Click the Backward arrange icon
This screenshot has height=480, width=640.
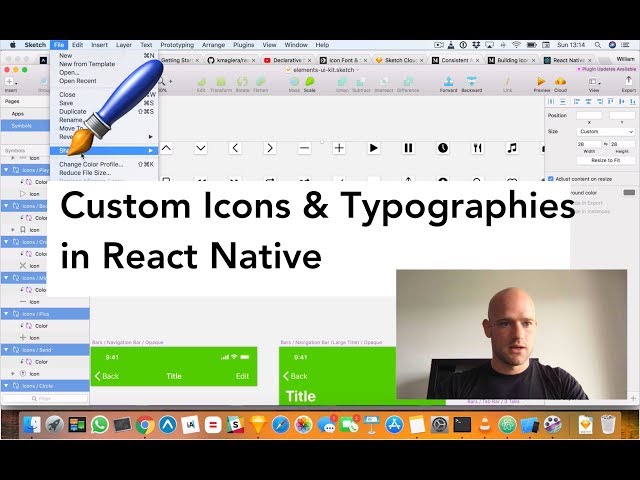(471, 82)
